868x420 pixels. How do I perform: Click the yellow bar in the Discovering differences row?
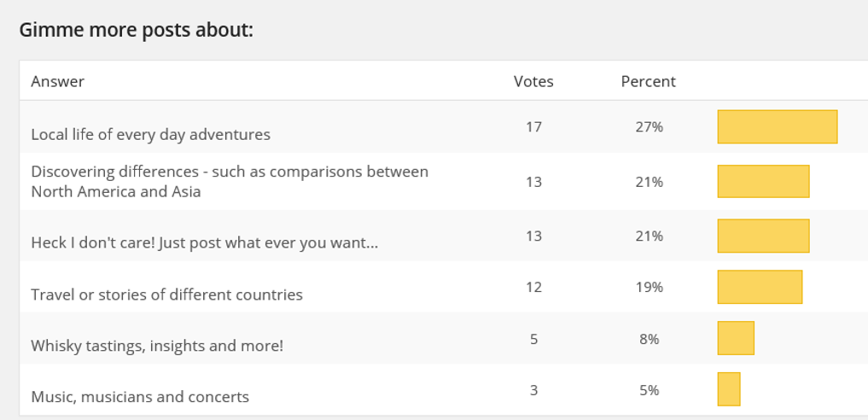[x=763, y=182]
